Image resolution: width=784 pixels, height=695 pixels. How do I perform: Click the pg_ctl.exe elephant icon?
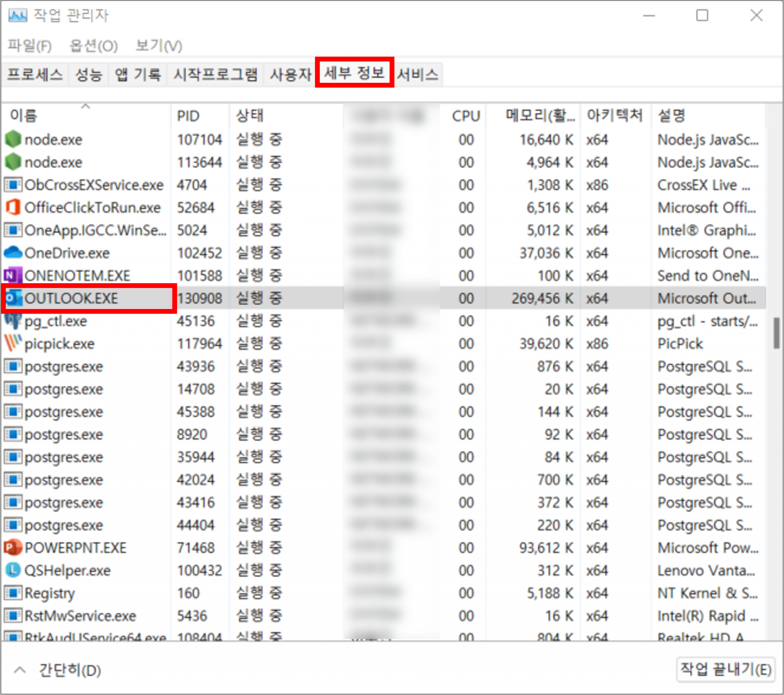(x=13, y=321)
